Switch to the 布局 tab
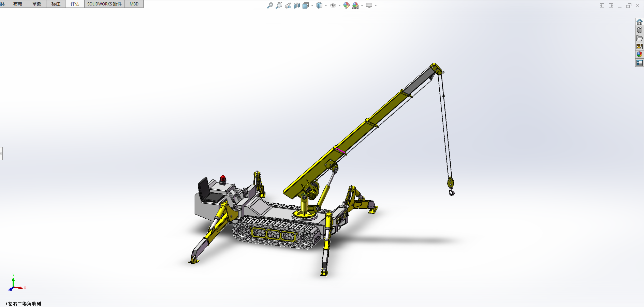This screenshot has height=307, width=644. [x=18, y=4]
